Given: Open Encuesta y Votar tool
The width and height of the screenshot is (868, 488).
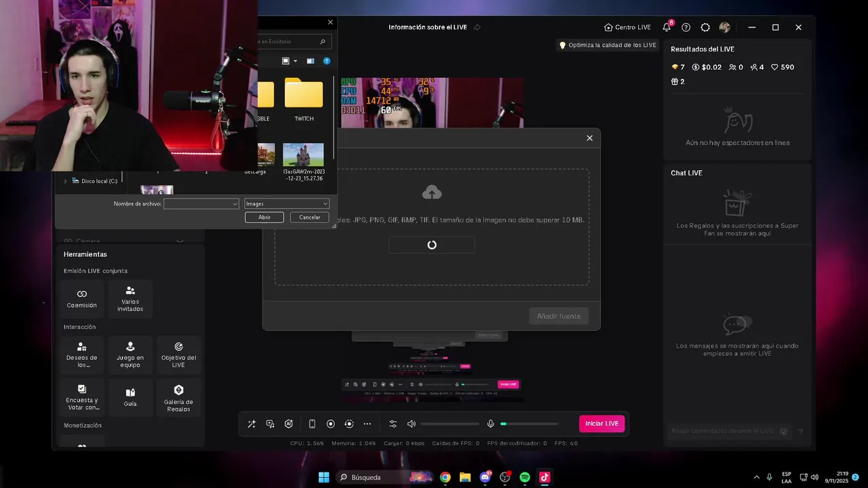Looking at the screenshot, I should click(81, 397).
